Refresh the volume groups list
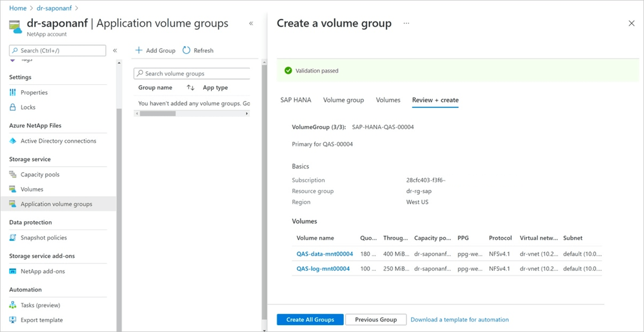 [x=198, y=50]
